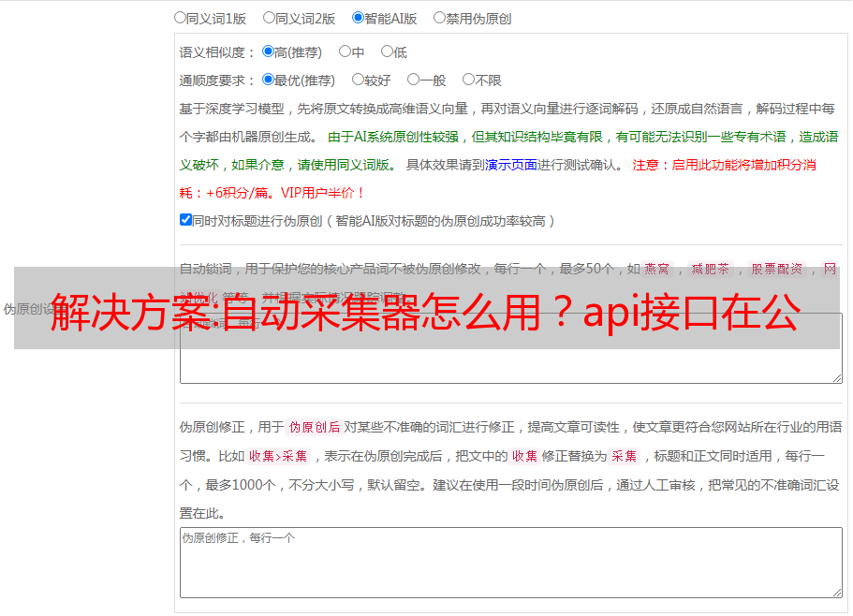This screenshot has width=853, height=616.
Task: Click the 燕窝 example tag
Action: (656, 269)
